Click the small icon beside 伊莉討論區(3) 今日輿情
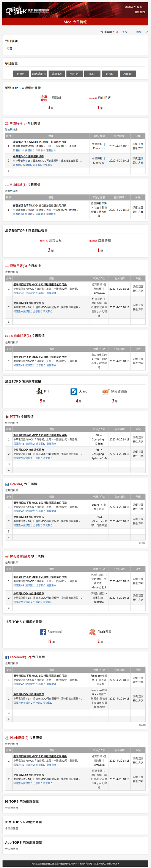This screenshot has height=868, width=151. pos(7,556)
